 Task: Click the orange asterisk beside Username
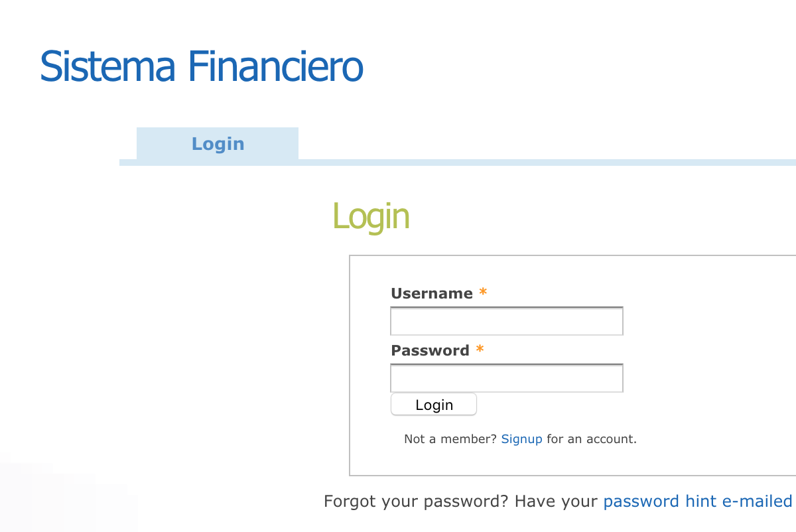pyautogui.click(x=483, y=293)
